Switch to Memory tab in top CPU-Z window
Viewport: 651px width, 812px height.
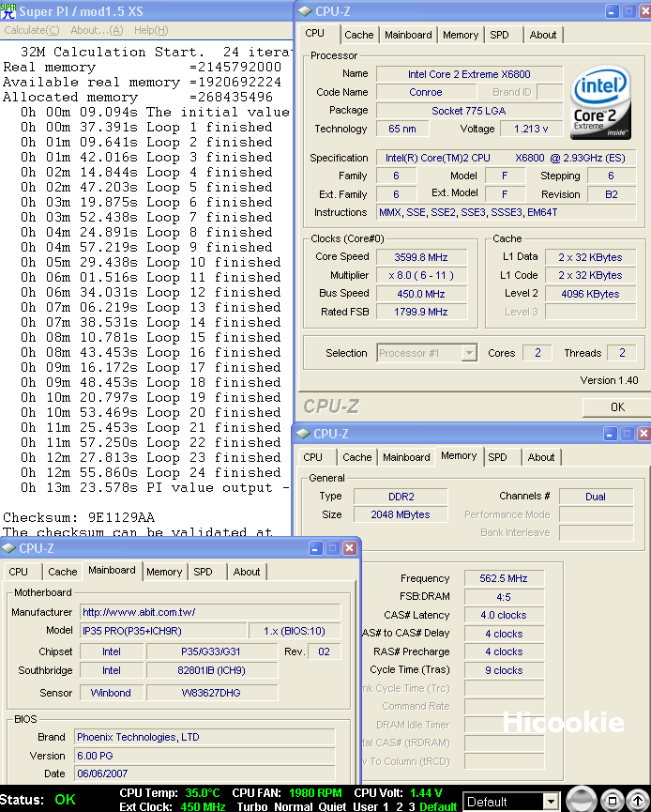coord(461,36)
